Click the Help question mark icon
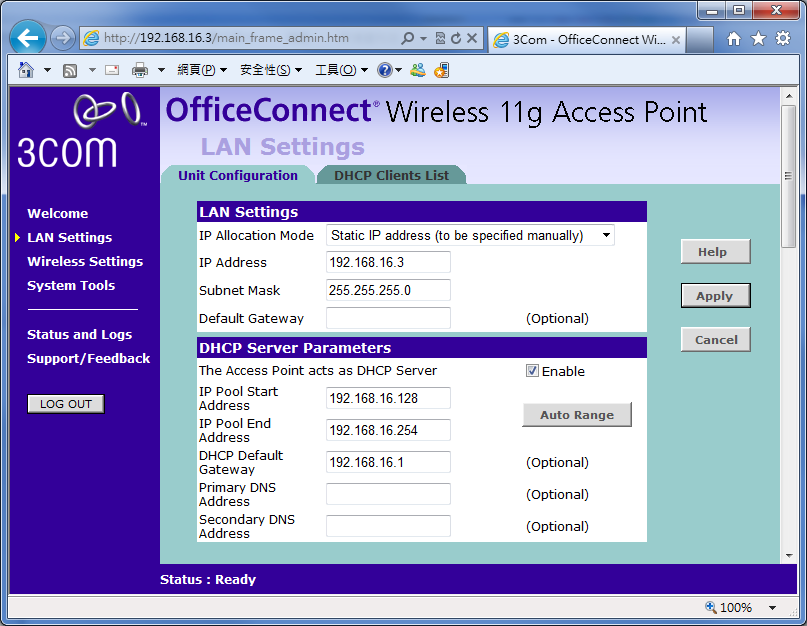 point(384,70)
